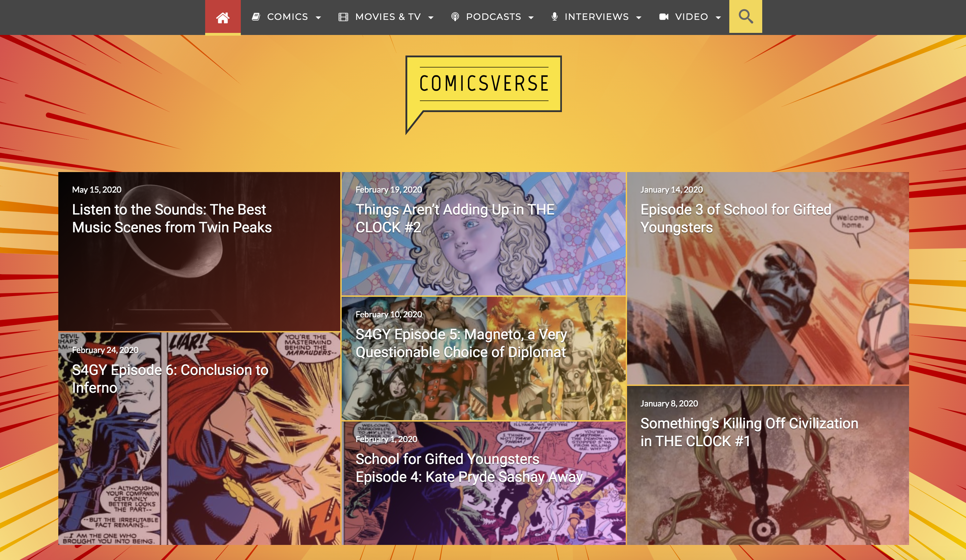Image resolution: width=966 pixels, height=560 pixels.
Task: Open search with the magnifying glass icon
Action: point(745,16)
